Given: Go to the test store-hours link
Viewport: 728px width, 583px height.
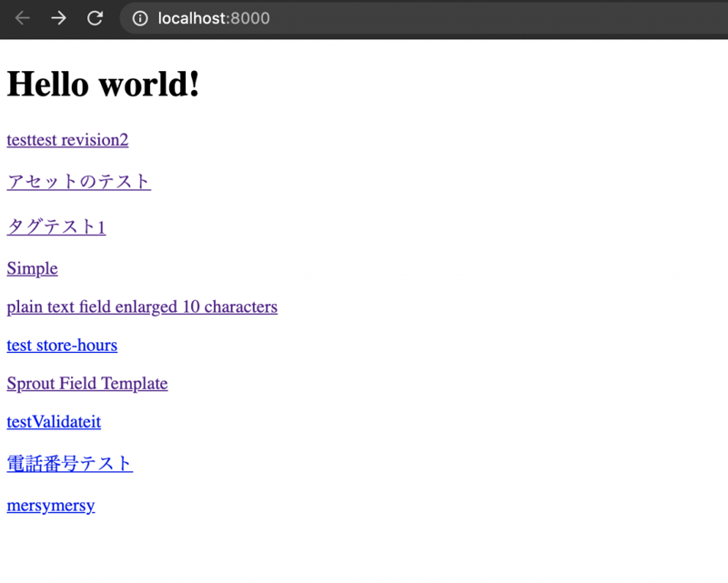Looking at the screenshot, I should point(62,346).
